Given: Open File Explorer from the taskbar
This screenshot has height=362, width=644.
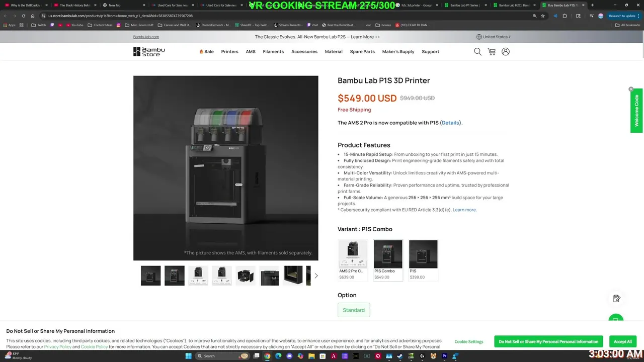Looking at the screenshot, I should coord(311,356).
